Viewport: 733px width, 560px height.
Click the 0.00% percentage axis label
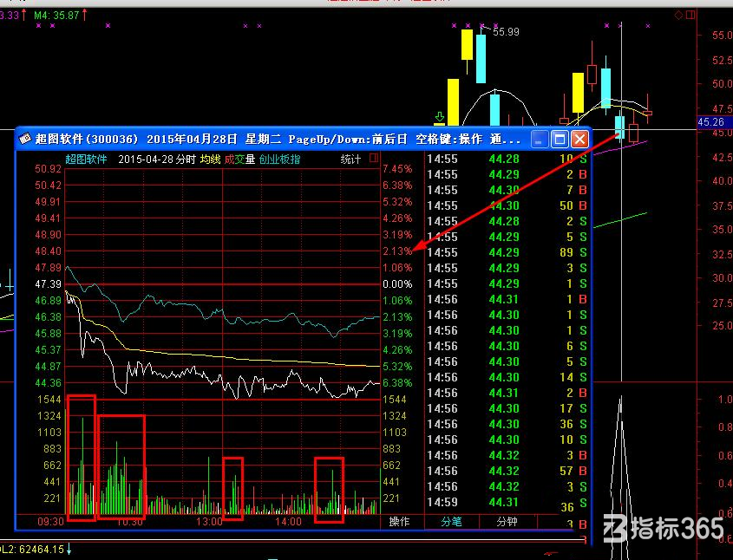tap(397, 284)
